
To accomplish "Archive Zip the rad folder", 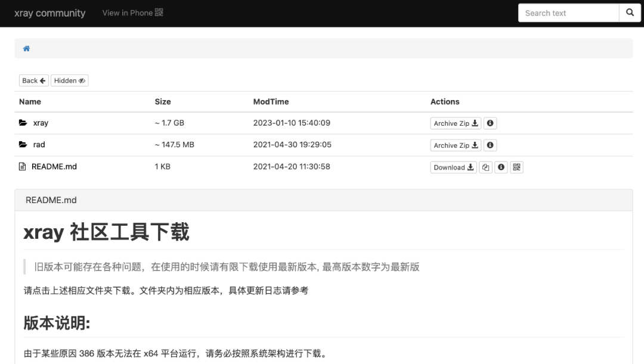I will 455,145.
